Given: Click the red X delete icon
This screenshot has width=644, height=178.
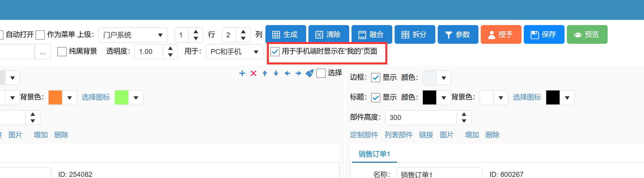Looking at the screenshot, I should coord(253,73).
